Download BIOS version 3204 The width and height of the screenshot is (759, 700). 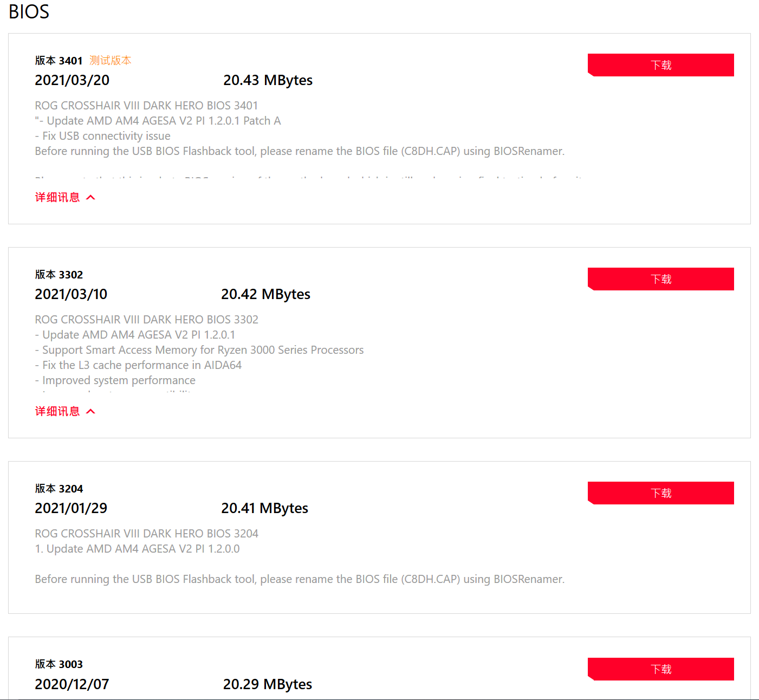pyautogui.click(x=660, y=493)
